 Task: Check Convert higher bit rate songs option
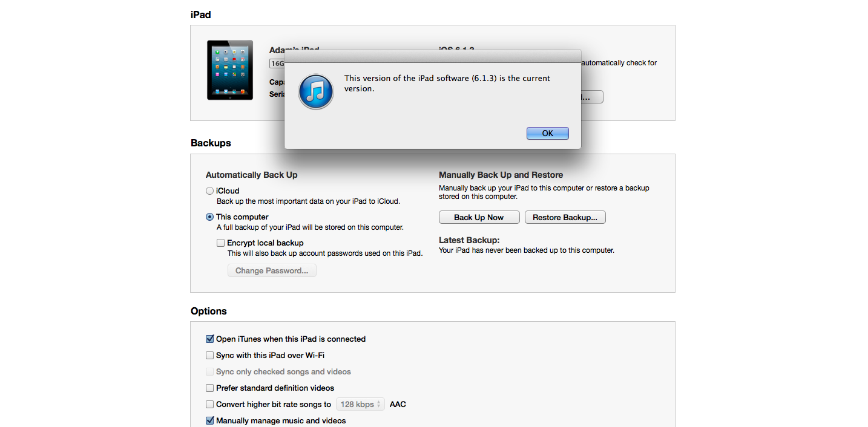[209, 404]
